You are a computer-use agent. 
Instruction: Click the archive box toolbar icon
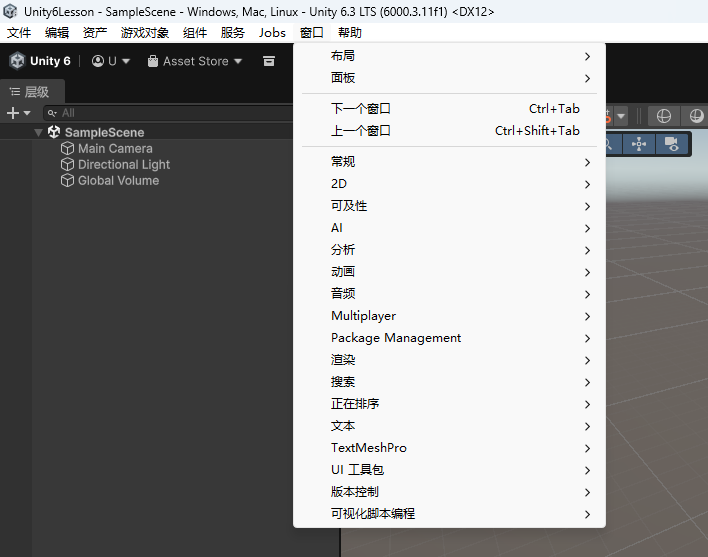tap(269, 61)
